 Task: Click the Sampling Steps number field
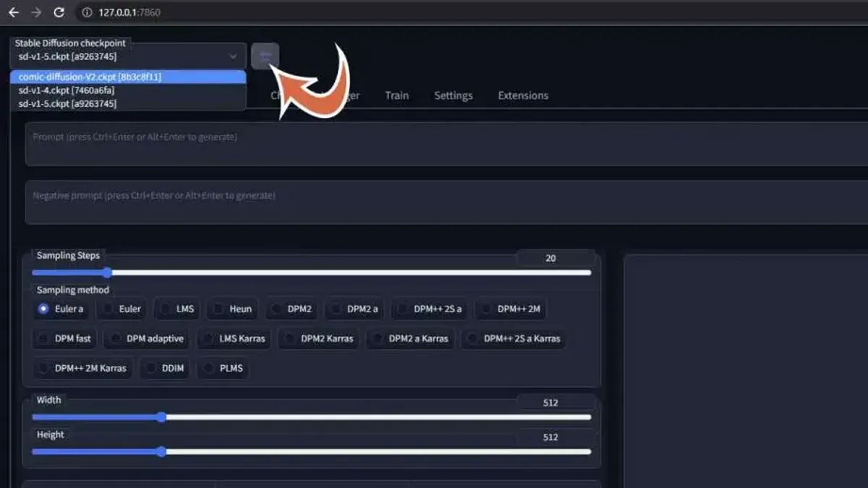(556, 258)
